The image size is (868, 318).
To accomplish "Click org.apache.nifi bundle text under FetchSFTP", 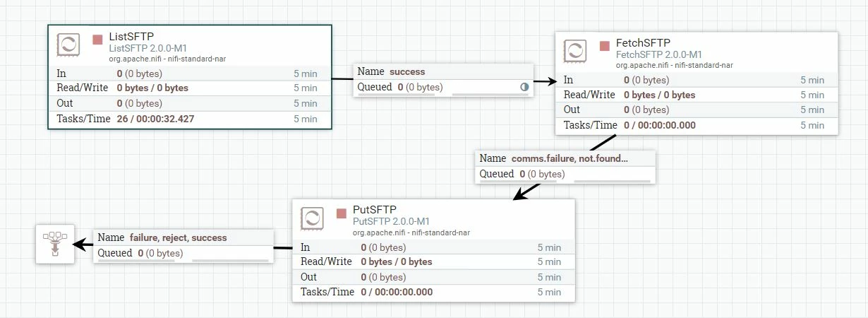I will click(675, 65).
